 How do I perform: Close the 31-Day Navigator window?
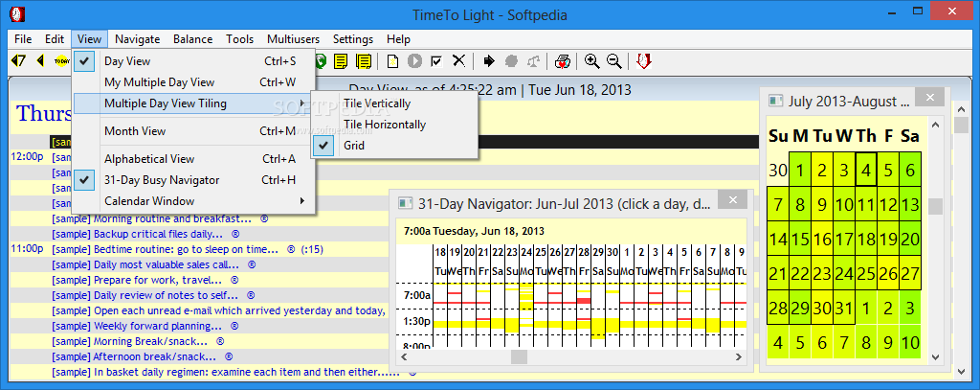[733, 199]
